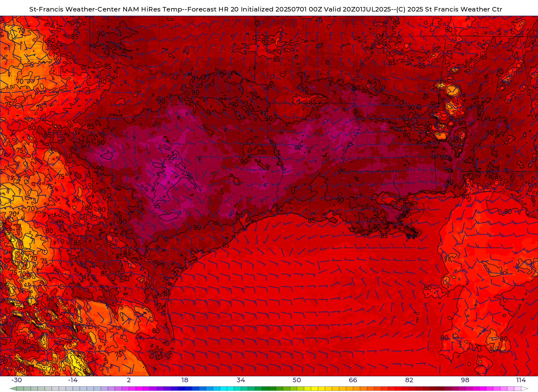Click the legend tick label 66
Viewport: 538px width, 392px height.
pos(353,380)
